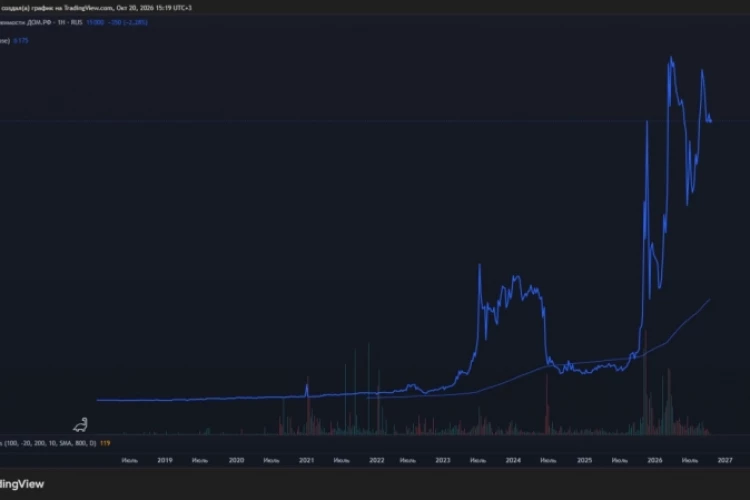Image resolution: width=750 pixels, height=500 pixels.
Task: Select the blue 8175 indicator value
Action: tap(21, 41)
